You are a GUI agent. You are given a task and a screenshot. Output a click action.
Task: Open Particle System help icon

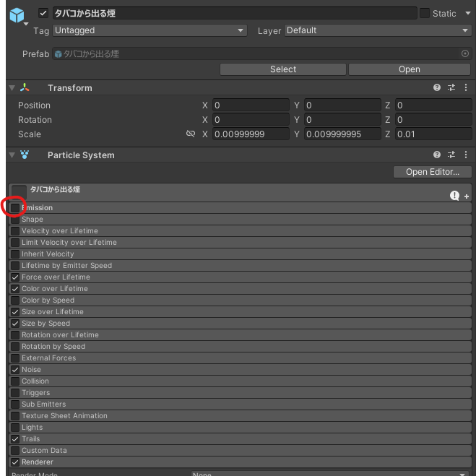point(437,155)
